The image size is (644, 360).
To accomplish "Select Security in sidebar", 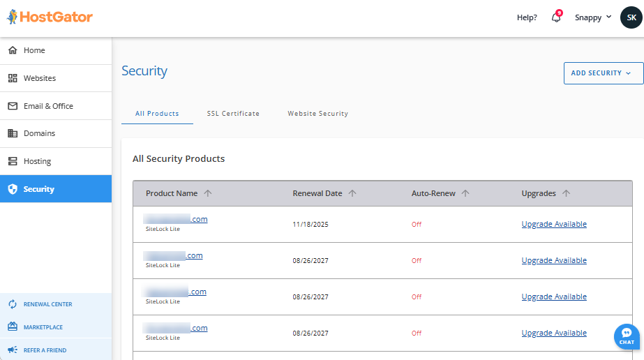I will (56, 189).
